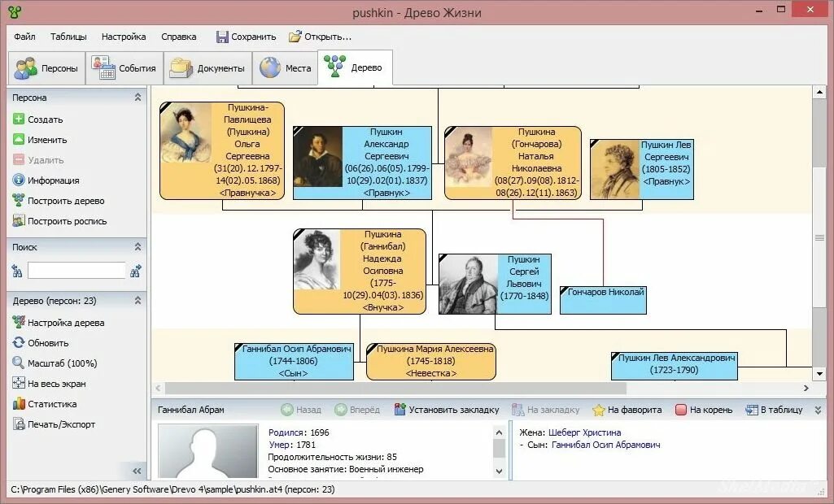Click Масштаб (100%) magnifier

coord(19,363)
